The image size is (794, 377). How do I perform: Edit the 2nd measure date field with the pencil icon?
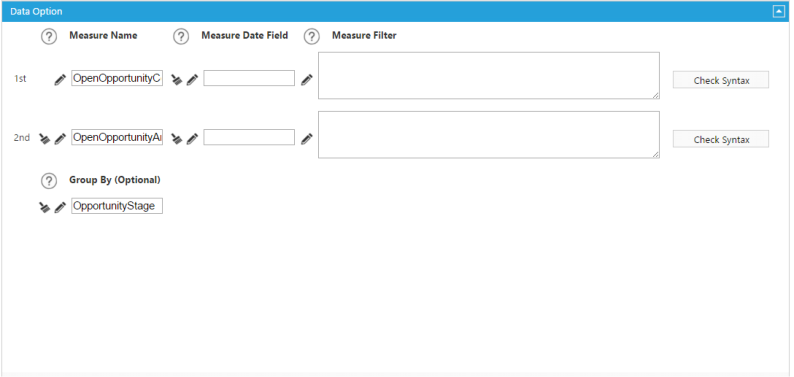[x=192, y=139]
